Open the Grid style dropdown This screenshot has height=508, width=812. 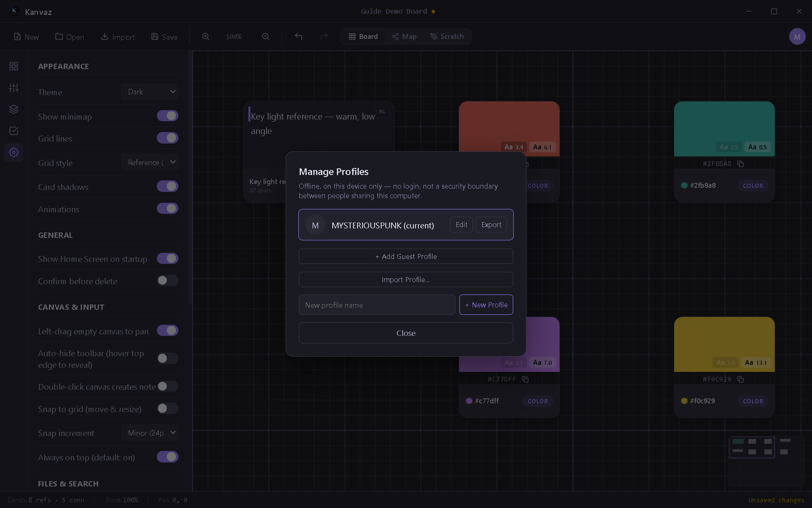coord(150,162)
